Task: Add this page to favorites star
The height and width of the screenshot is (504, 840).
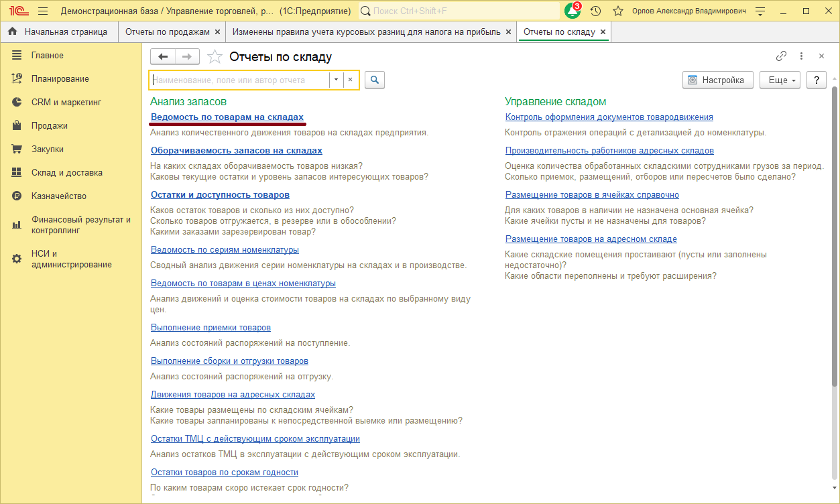Action: 215,57
